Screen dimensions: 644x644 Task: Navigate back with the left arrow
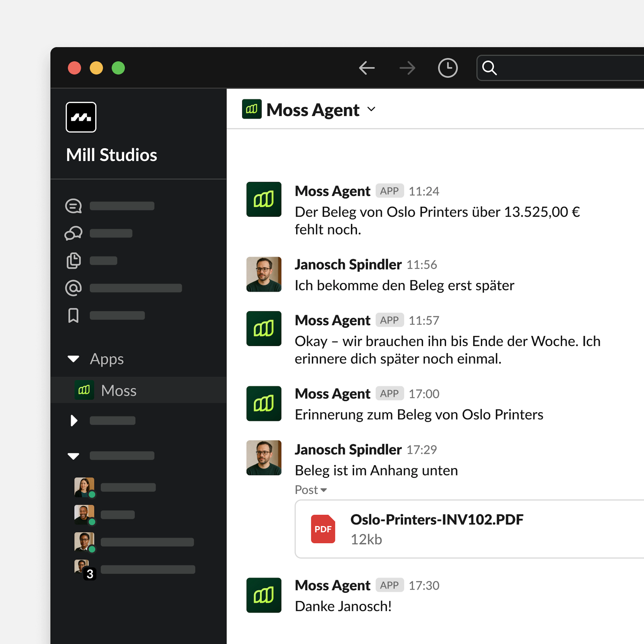click(367, 68)
